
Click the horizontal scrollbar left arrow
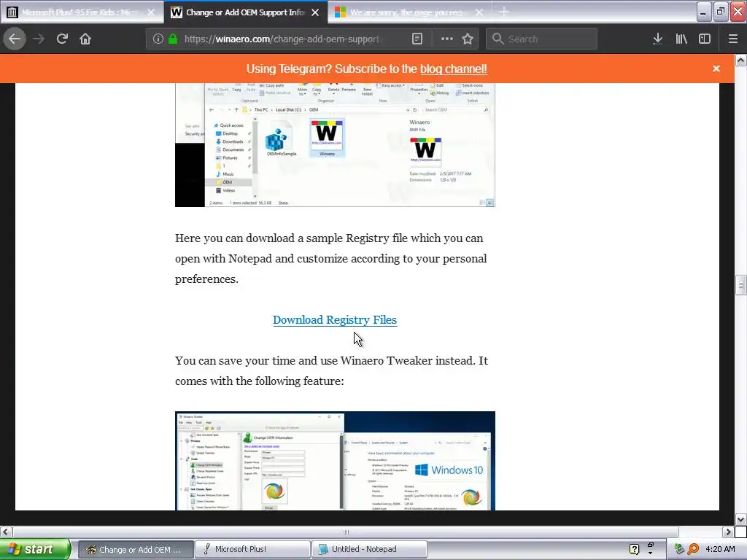coord(6,532)
